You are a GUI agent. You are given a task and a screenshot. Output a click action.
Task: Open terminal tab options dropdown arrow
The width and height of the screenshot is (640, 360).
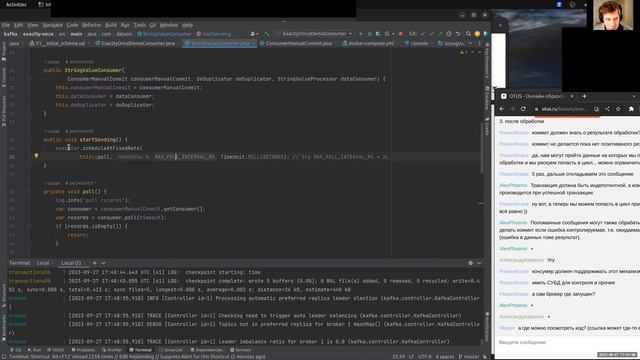(103, 263)
